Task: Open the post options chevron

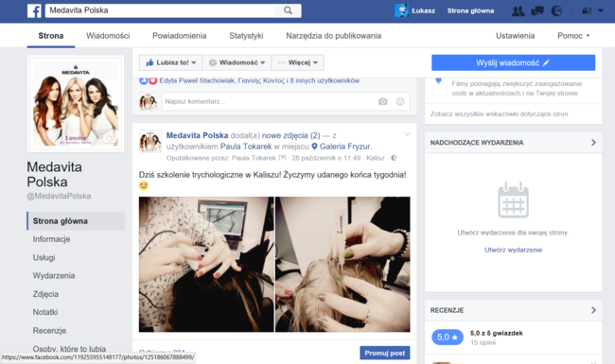Action: (x=407, y=134)
